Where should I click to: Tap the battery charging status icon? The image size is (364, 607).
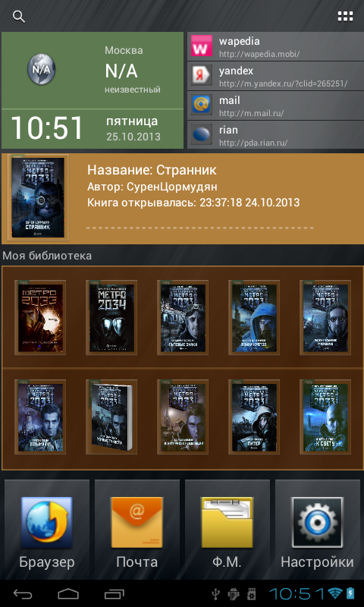[350, 593]
